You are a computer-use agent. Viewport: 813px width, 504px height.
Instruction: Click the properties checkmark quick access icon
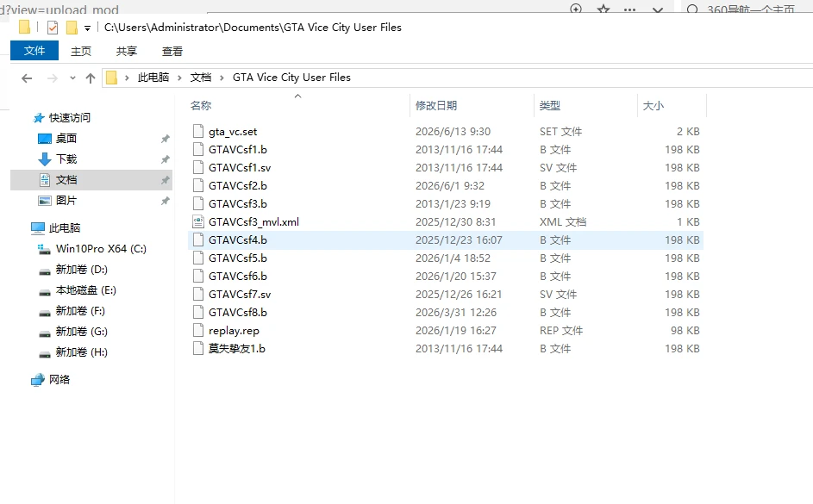point(53,28)
